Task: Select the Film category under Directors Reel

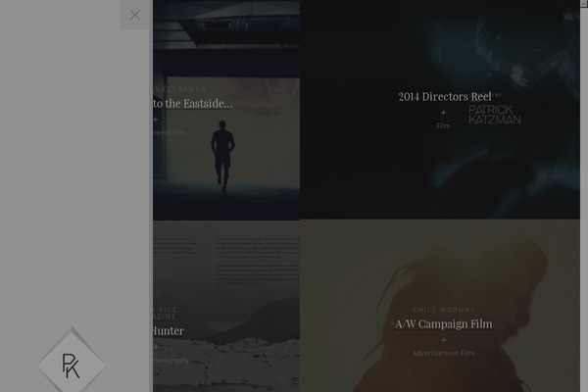Action: [443, 126]
